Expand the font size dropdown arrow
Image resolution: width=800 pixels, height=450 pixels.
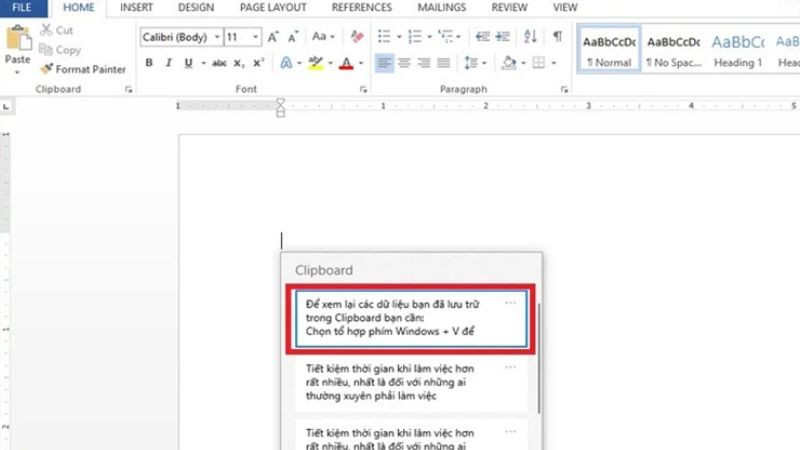[x=256, y=37]
